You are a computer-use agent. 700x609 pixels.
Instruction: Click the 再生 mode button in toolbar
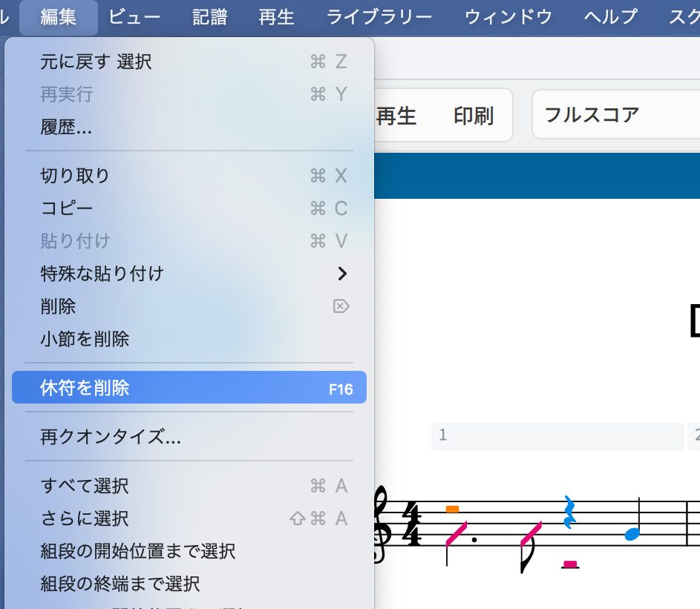coord(396,116)
